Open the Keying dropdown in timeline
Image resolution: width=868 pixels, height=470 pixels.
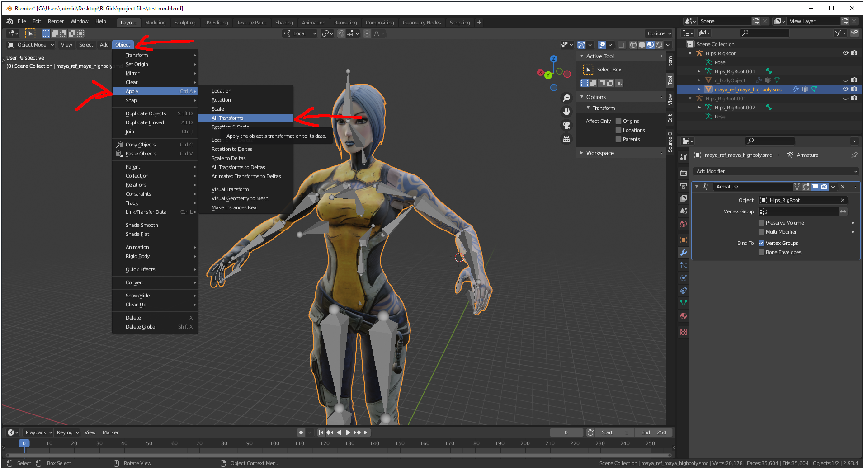point(67,432)
